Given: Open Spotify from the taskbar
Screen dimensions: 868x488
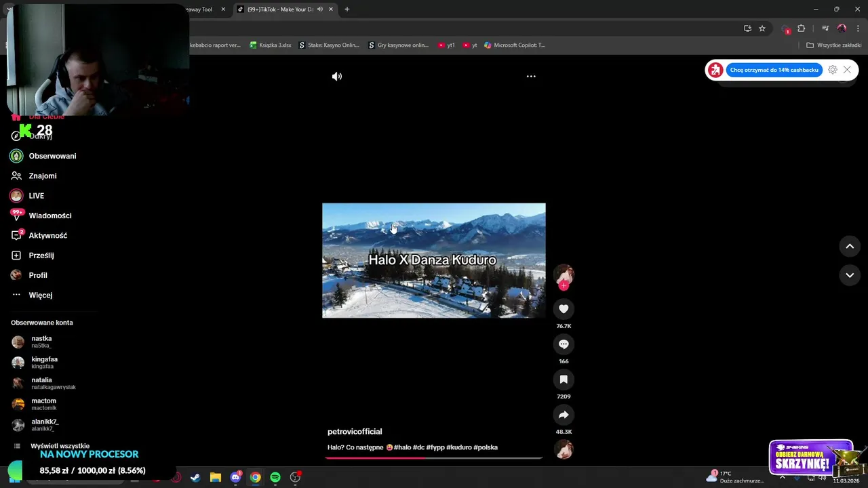Looking at the screenshot, I should pos(275,477).
